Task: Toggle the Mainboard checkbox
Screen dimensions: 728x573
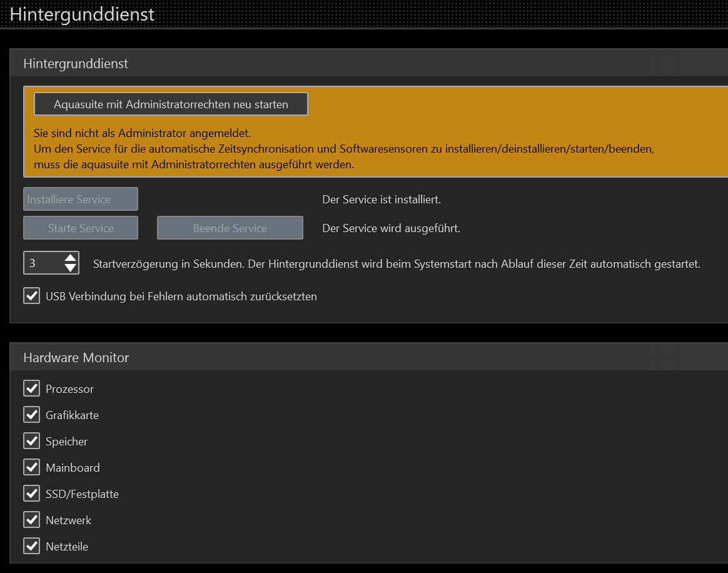Action: click(32, 467)
